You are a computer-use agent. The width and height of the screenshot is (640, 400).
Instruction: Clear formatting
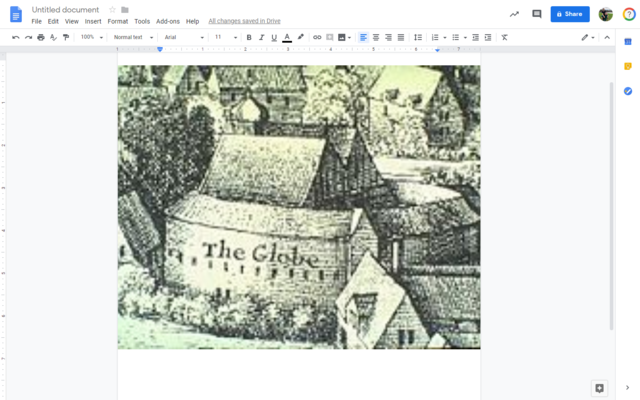tap(504, 37)
